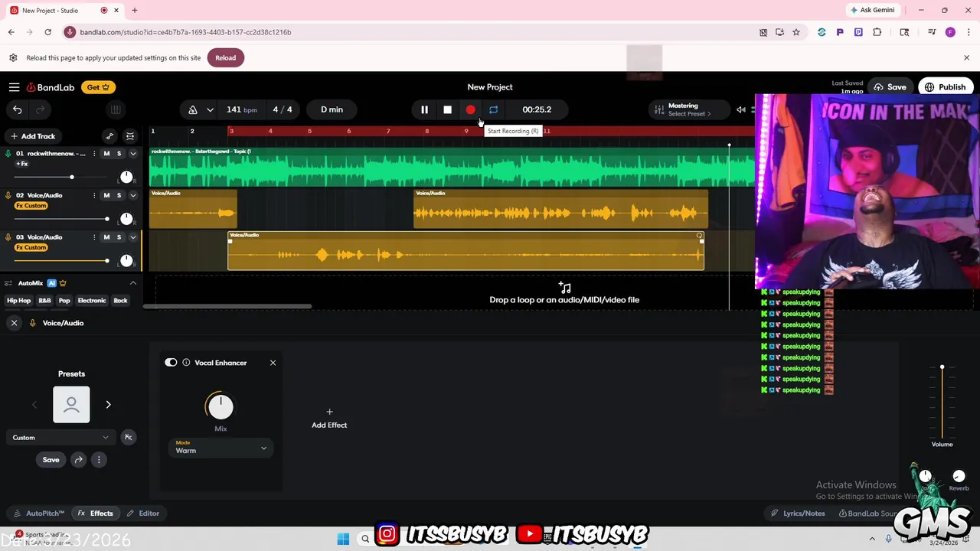Image resolution: width=980 pixels, height=551 pixels.
Task: Click Add Effect plus button
Action: [329, 418]
